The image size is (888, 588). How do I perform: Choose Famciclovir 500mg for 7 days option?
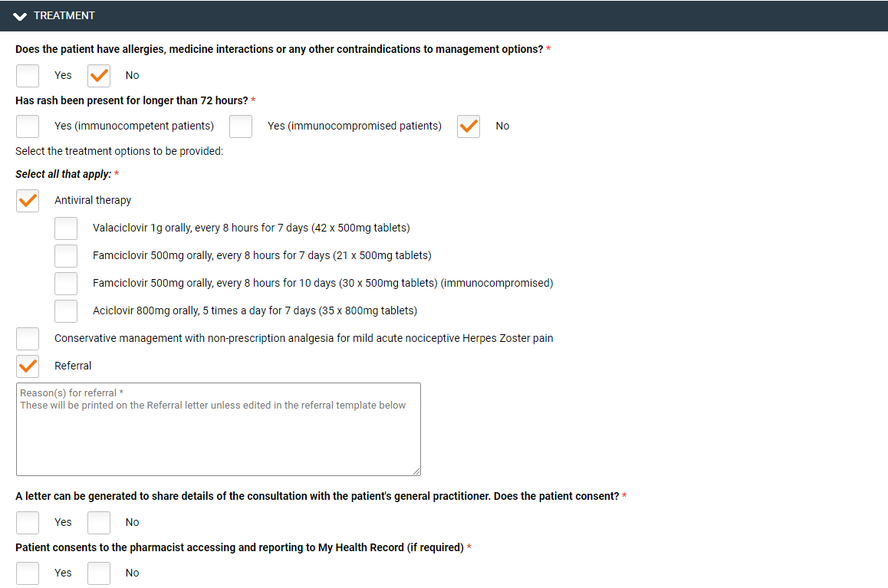click(x=66, y=255)
